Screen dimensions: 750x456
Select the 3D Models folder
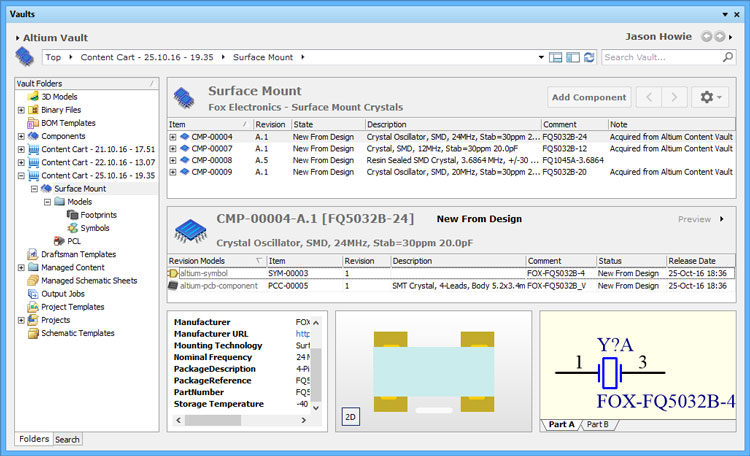(x=57, y=96)
